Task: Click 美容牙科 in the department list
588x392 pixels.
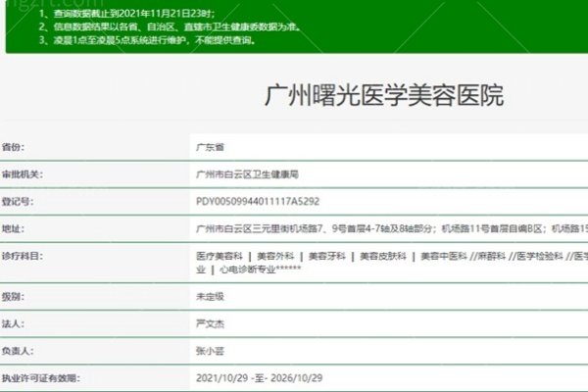Action: click(326, 256)
